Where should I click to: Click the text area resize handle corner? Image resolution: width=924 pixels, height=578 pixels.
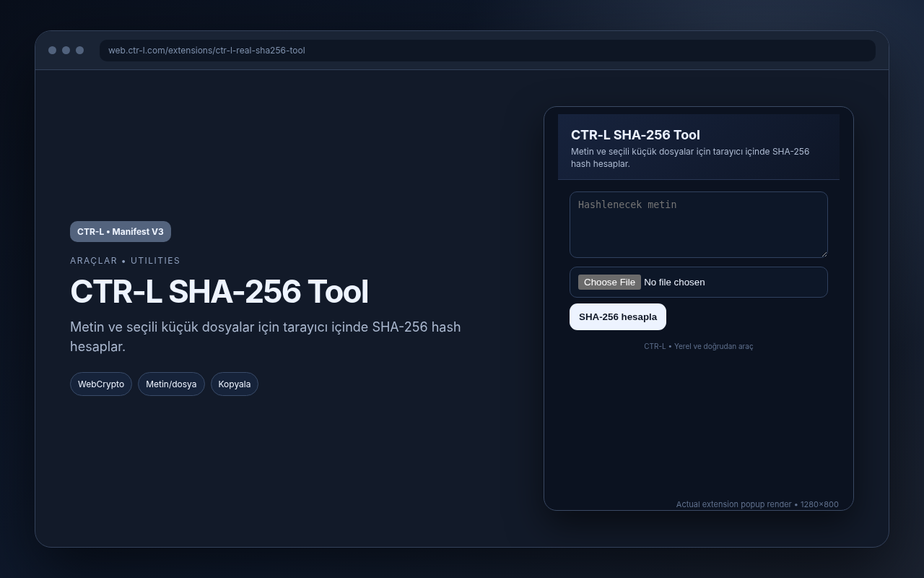point(824,254)
